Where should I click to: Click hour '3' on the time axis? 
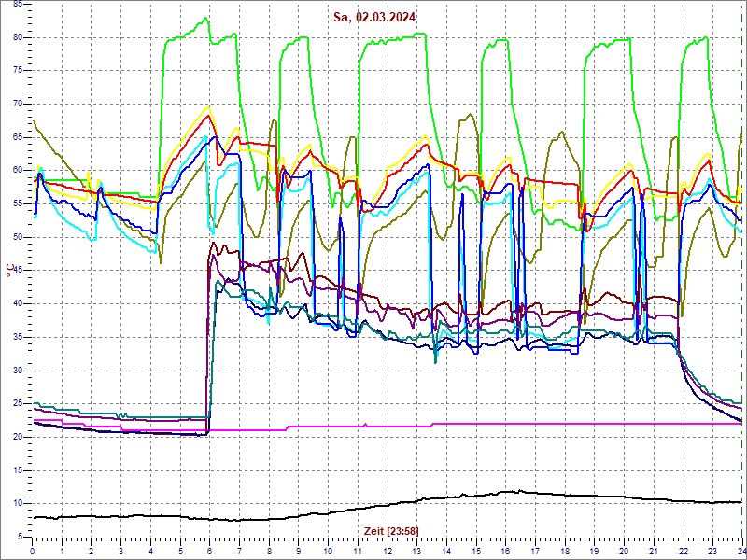tap(121, 551)
